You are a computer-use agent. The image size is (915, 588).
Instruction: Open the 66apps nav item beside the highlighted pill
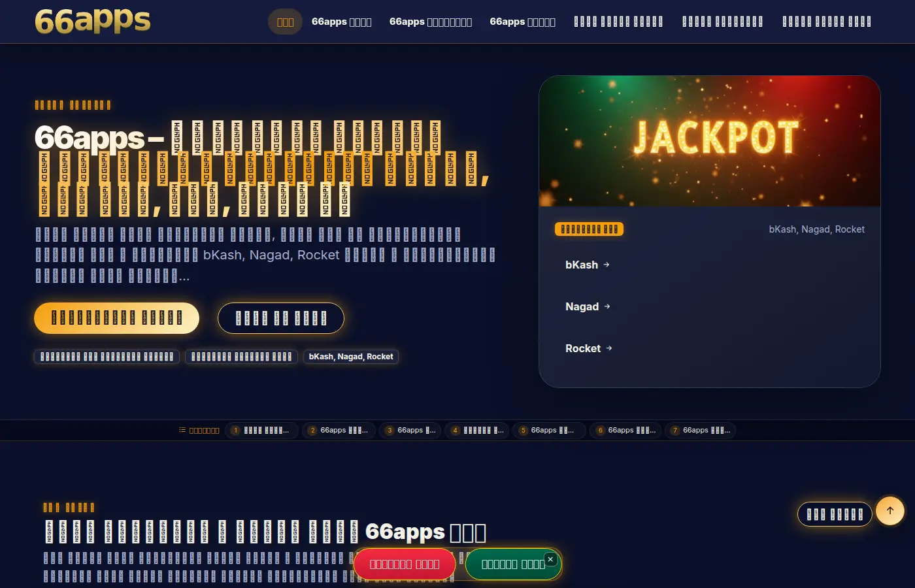(x=341, y=22)
